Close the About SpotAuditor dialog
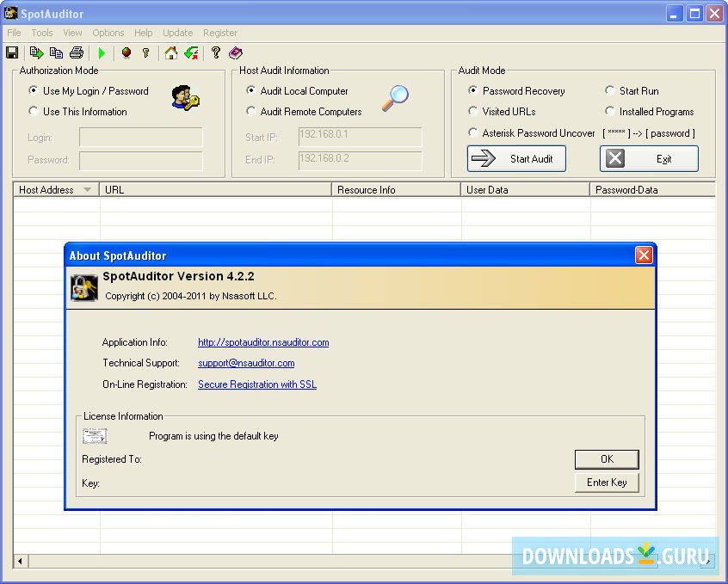 (x=644, y=255)
